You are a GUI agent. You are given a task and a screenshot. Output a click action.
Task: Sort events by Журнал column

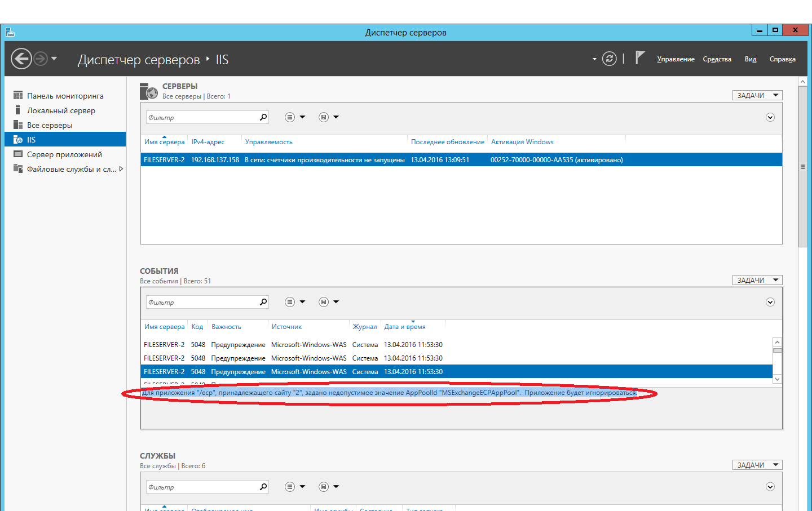tap(365, 327)
